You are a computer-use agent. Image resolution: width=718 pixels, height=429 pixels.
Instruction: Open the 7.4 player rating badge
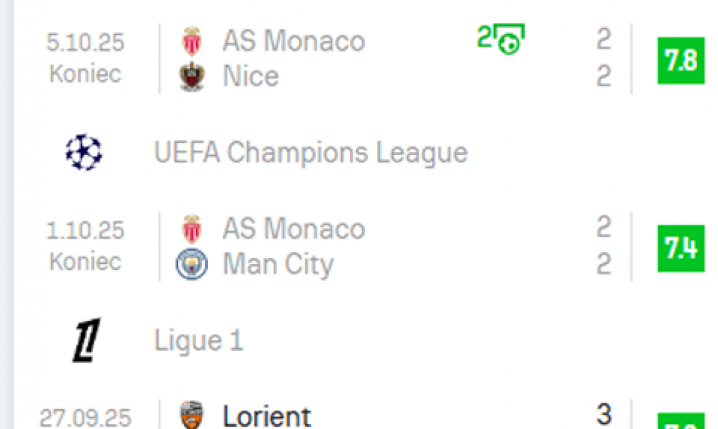point(680,247)
